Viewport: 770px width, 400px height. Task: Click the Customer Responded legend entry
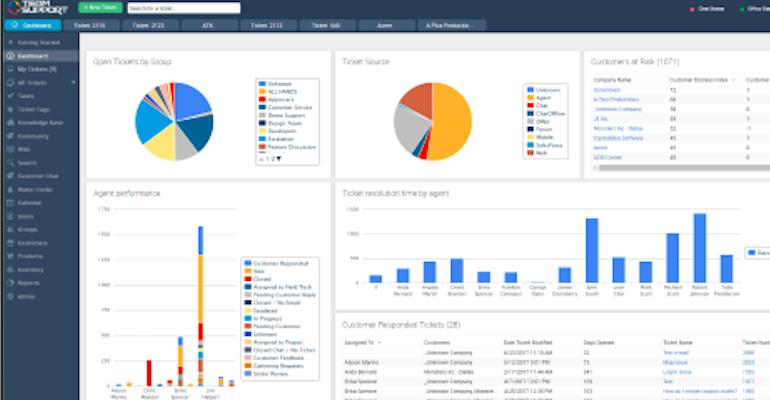[276, 264]
